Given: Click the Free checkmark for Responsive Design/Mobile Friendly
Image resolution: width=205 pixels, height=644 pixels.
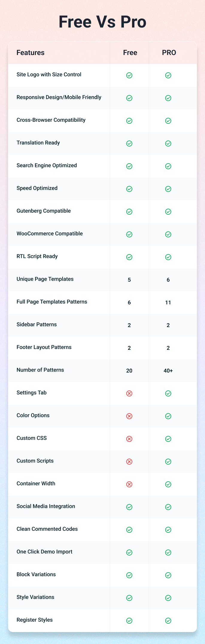Looking at the screenshot, I should click(129, 98).
